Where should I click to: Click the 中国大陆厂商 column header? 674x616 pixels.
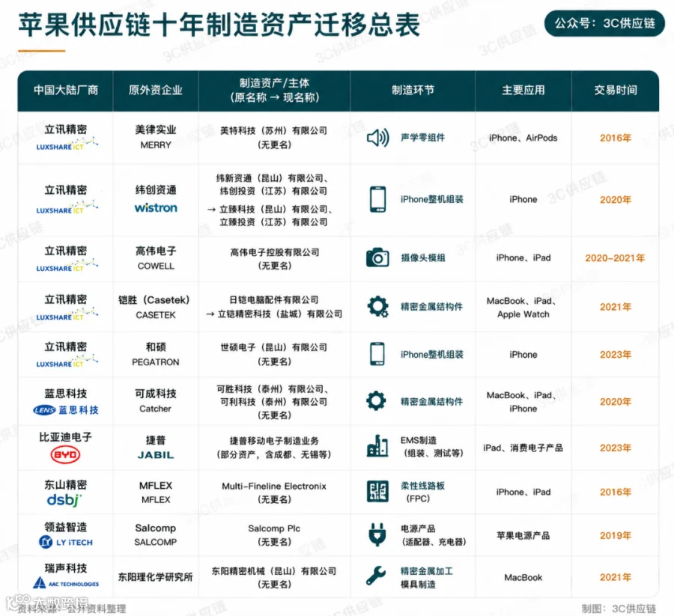pyautogui.click(x=66, y=91)
